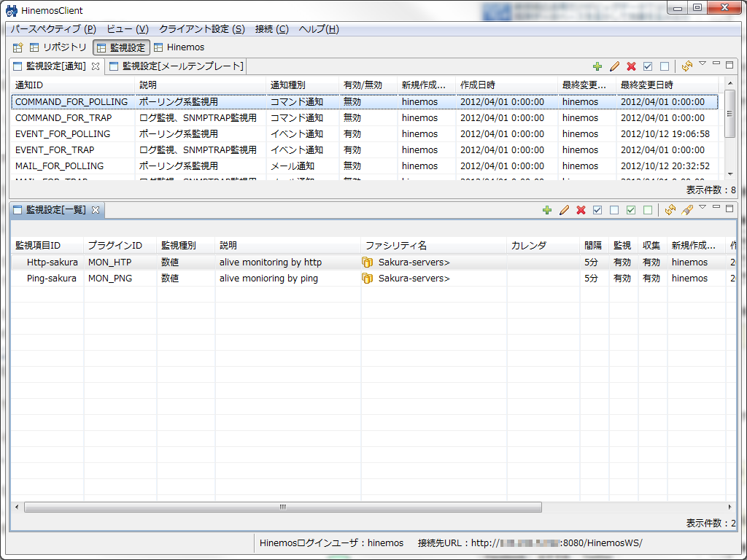The width and height of the screenshot is (747, 560).
Task: Click horizontal scrollbar thumb in monitor list
Action: [x=282, y=507]
